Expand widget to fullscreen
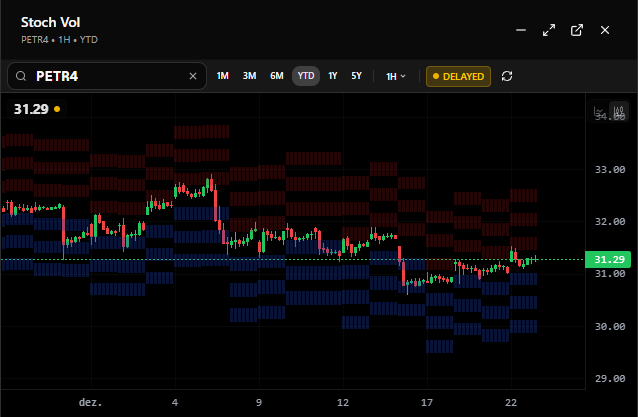This screenshot has height=417, width=638. pos(548,31)
